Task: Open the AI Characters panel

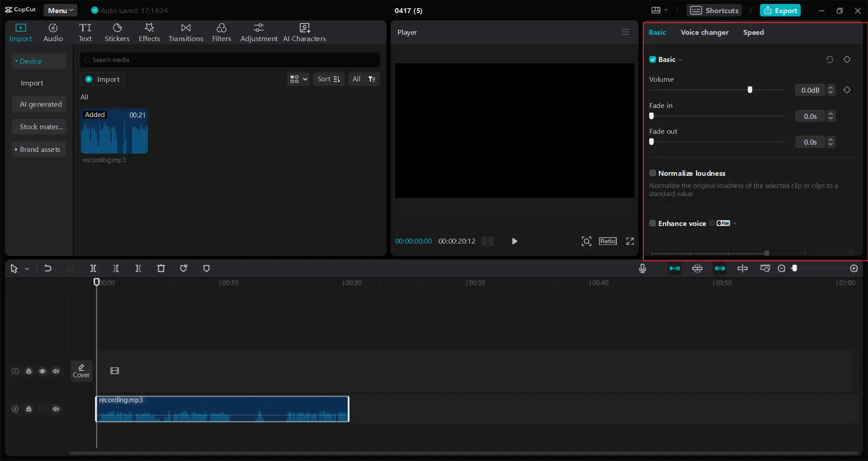Action: pyautogui.click(x=304, y=32)
